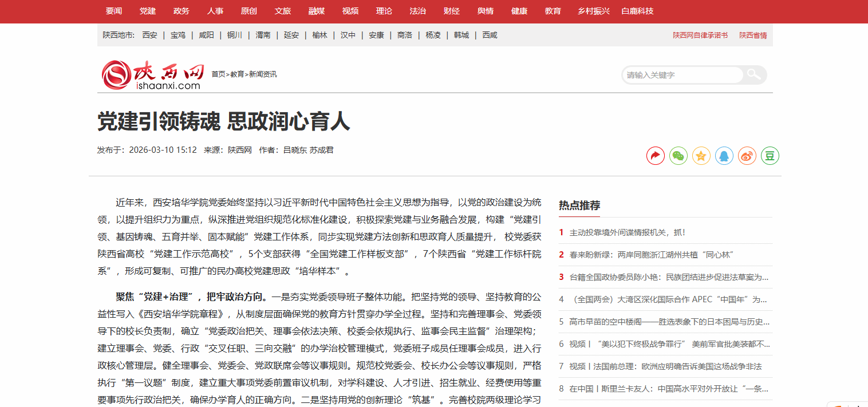This screenshot has width=868, height=407.
Task: Click 教育 in the breadcrumb
Action: [x=237, y=74]
